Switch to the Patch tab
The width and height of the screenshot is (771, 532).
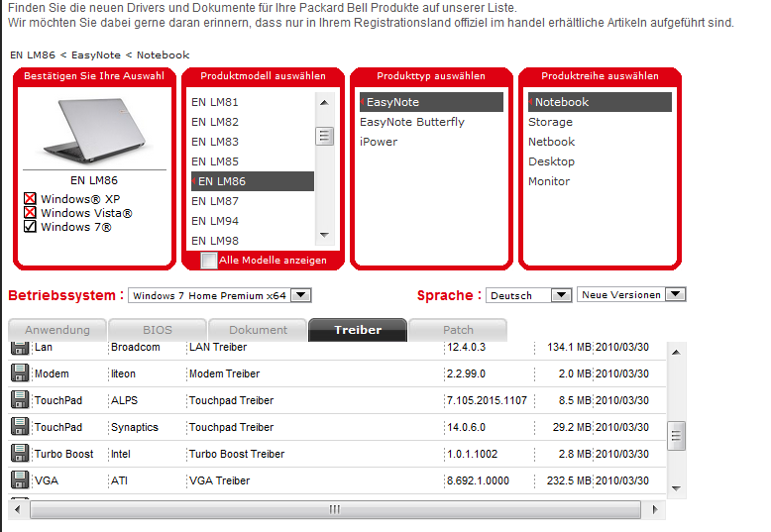click(x=458, y=330)
